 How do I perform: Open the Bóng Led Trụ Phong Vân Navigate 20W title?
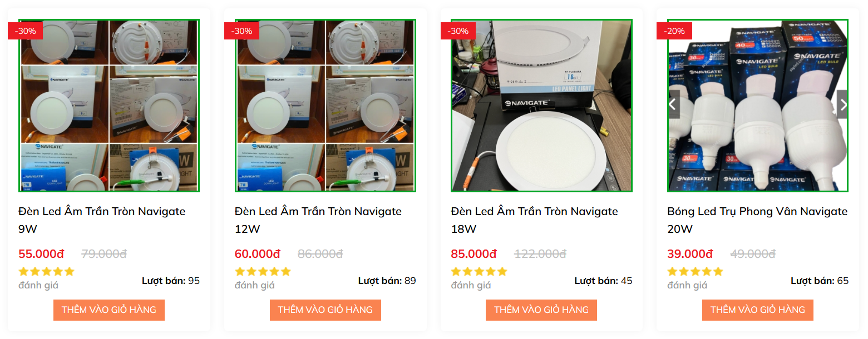click(x=757, y=220)
